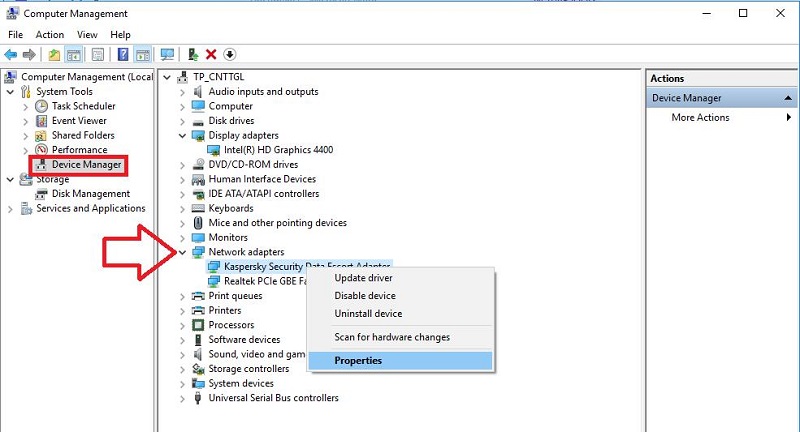Click the Disk drives icon

[x=198, y=121]
